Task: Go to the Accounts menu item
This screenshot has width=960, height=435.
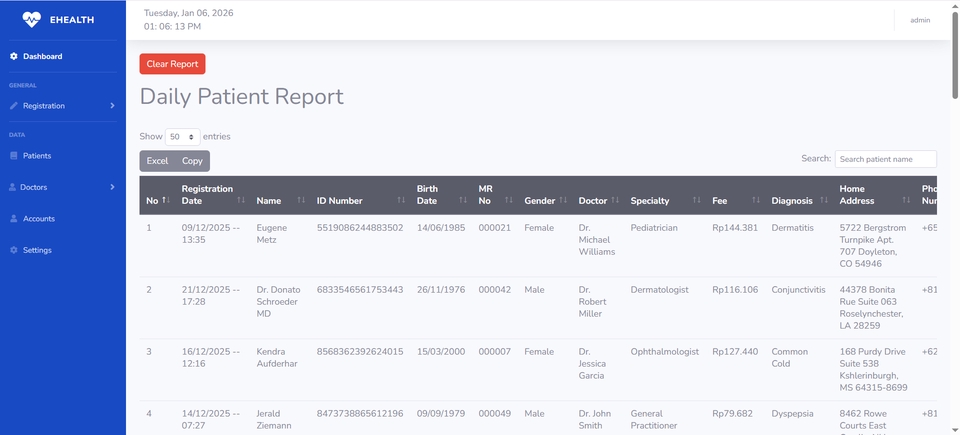Action: (39, 218)
